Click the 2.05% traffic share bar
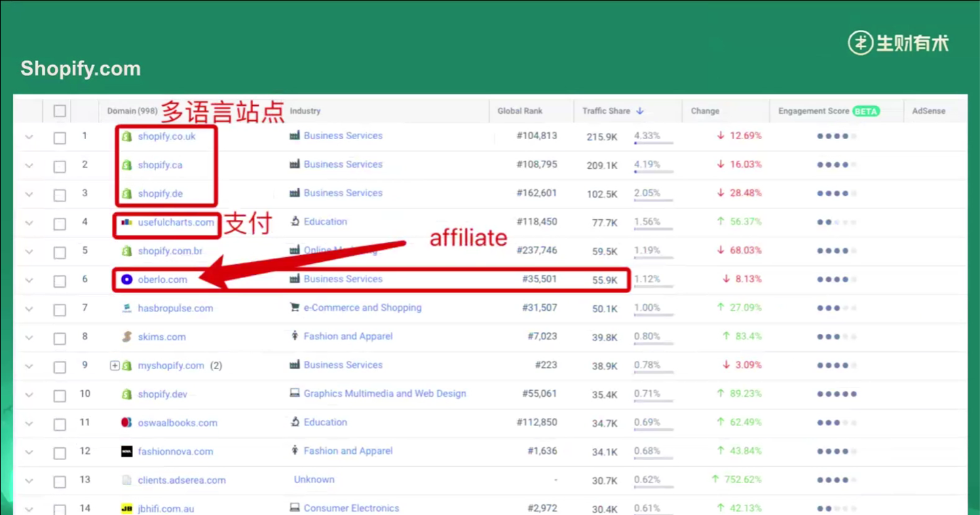The width and height of the screenshot is (980, 515). [x=654, y=200]
